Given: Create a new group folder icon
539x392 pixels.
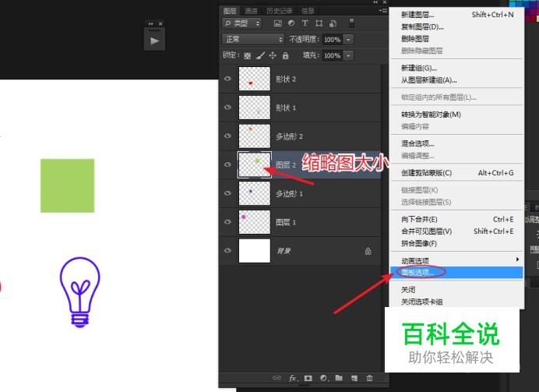Looking at the screenshot, I should coord(339,378).
